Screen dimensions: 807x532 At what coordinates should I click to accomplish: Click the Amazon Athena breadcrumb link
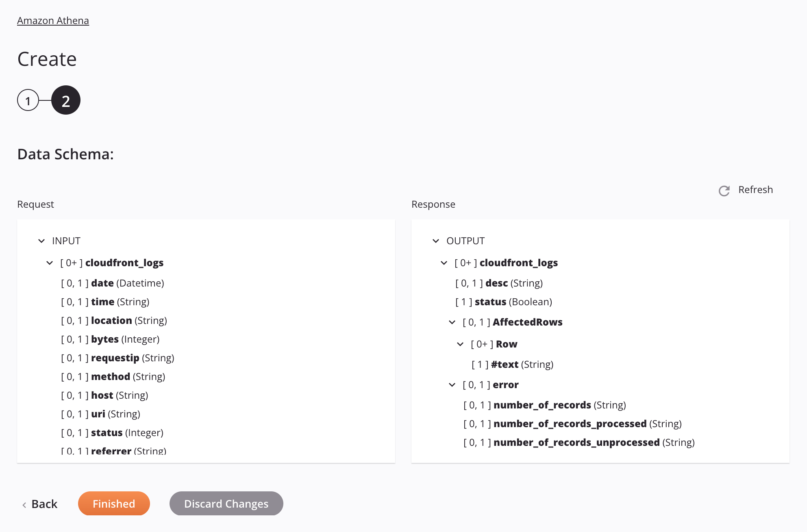53,20
